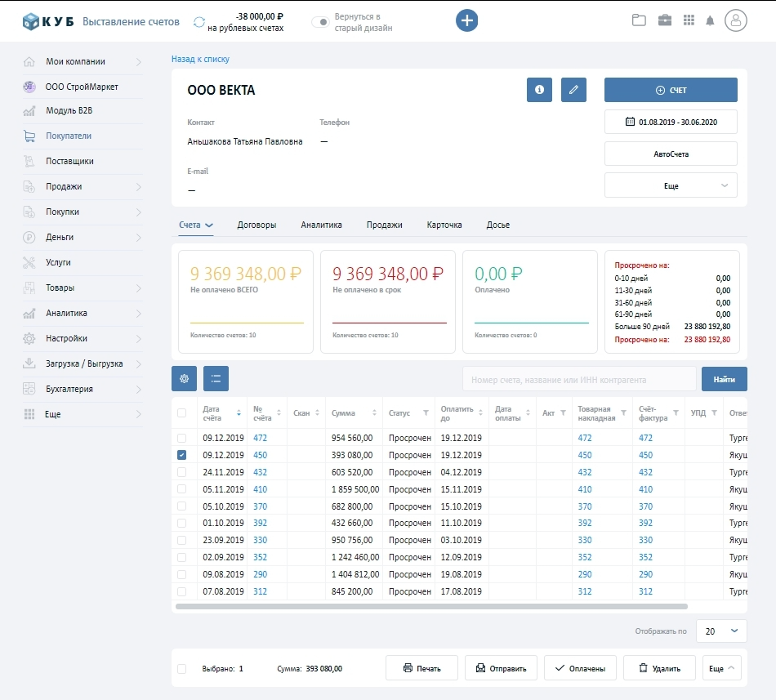The height and width of the screenshot is (700, 776).
Task: Click the list view icon button
Action: coord(216,378)
